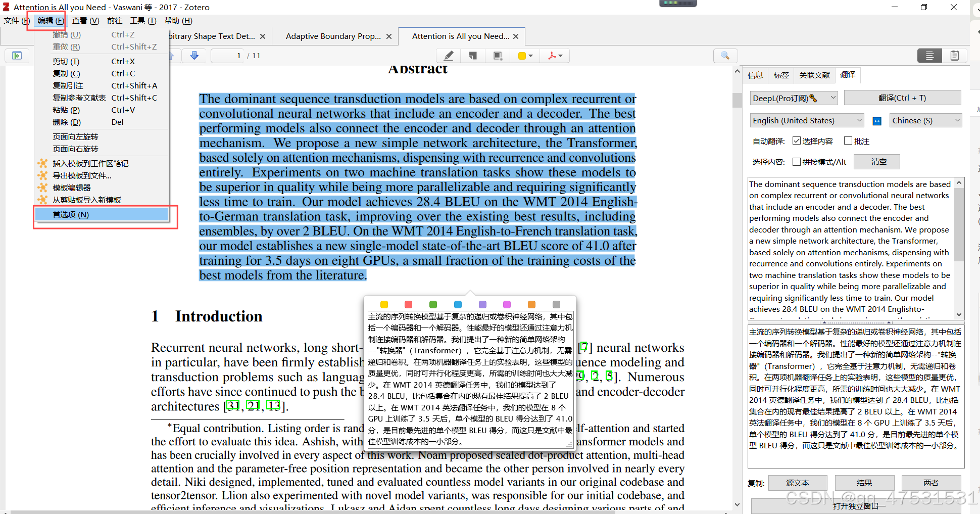The width and height of the screenshot is (980, 514).
Task: Switch to the 标签 tab
Action: 780,75
